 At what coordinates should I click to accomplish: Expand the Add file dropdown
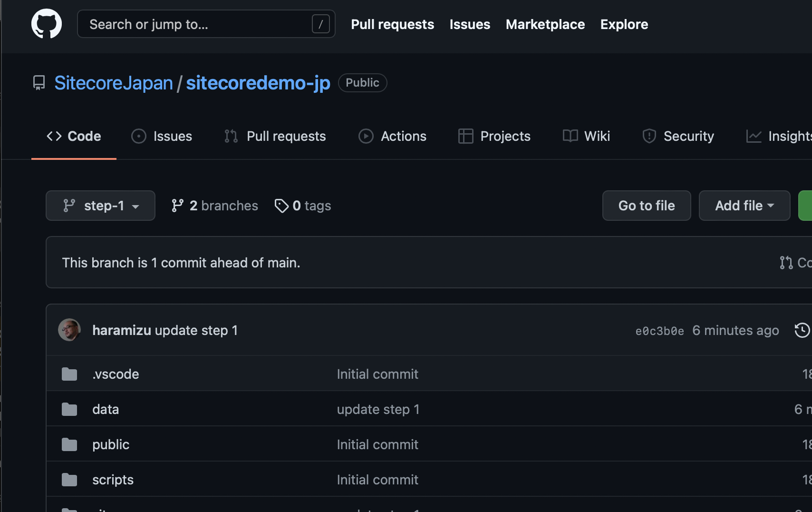(744, 206)
